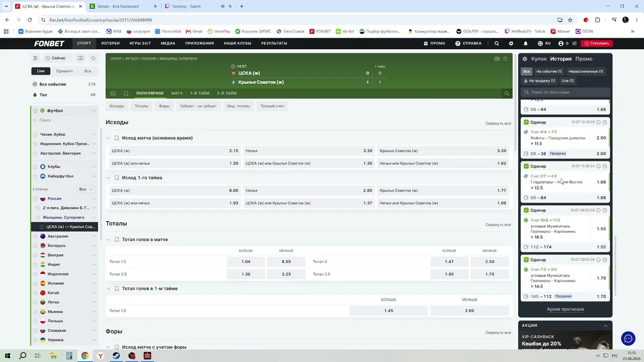Click Пополнить deposit button
Viewport: 644px width, 362px height.
597,43
